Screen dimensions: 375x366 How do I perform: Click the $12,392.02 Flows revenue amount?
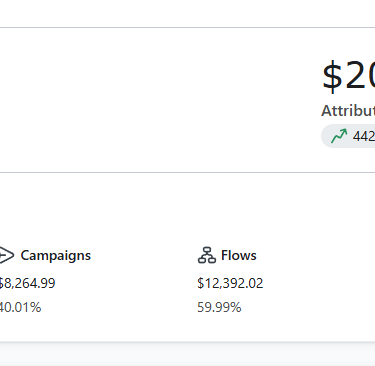click(x=230, y=283)
